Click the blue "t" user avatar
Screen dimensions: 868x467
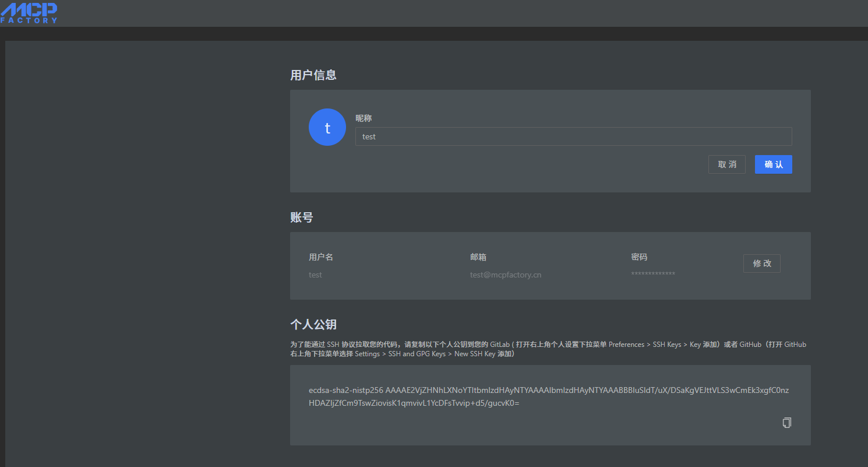(x=327, y=127)
